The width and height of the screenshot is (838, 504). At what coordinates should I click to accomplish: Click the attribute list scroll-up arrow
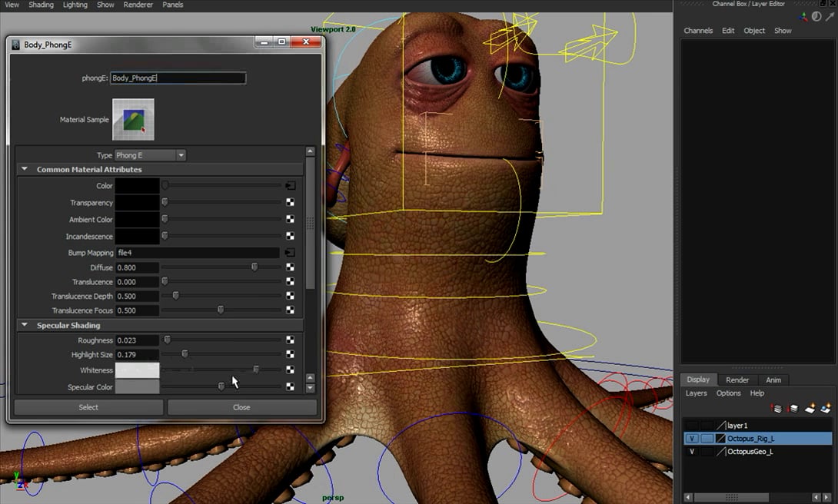(310, 151)
